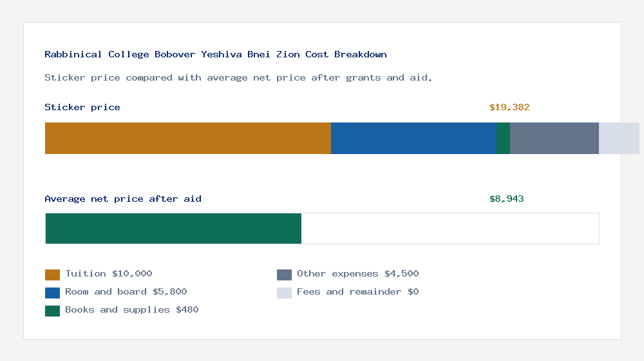Click the $19,382 sticker price total

(x=509, y=107)
